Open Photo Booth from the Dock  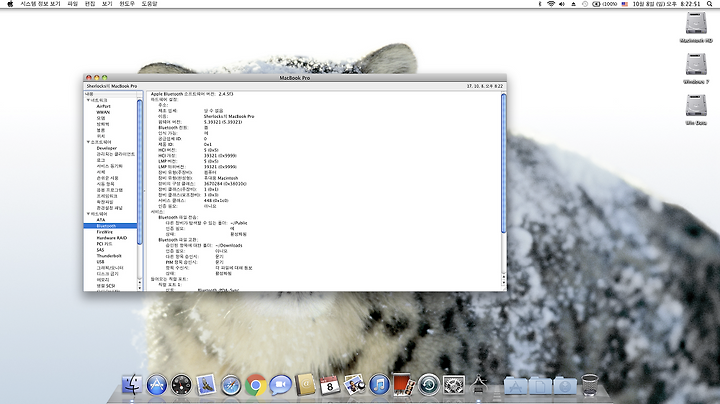point(404,384)
